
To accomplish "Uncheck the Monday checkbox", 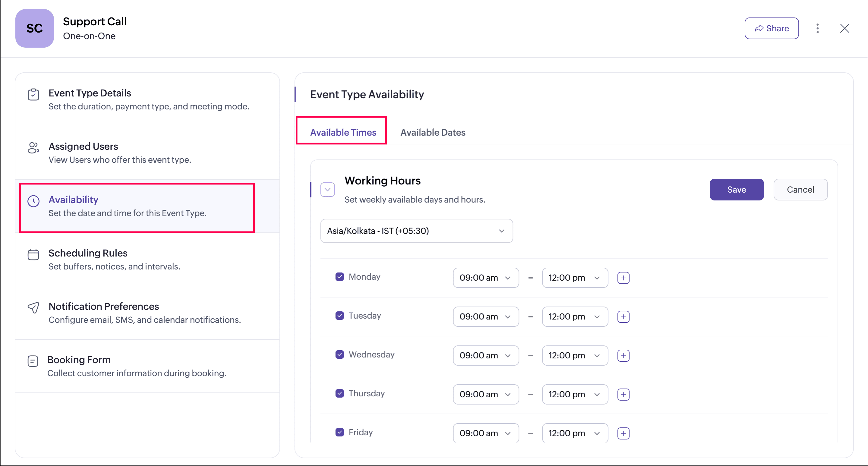I will 340,277.
